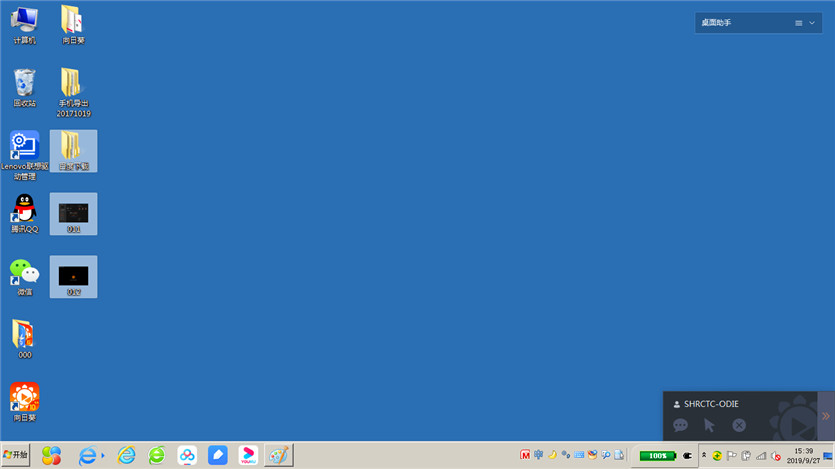Click the green 360 browser taskbar icon
This screenshot has width=835, height=469.
tap(157, 455)
